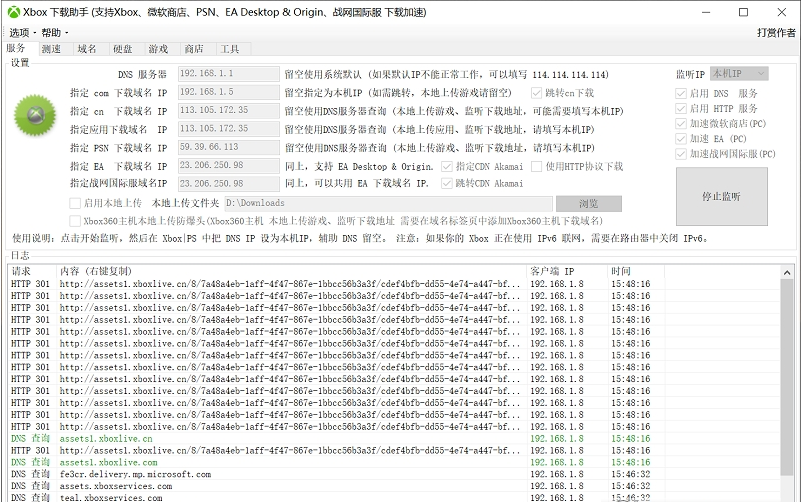The image size is (803, 502).
Task: Toggle 跳转CDN Akamai checkbox
Action: 447,183
